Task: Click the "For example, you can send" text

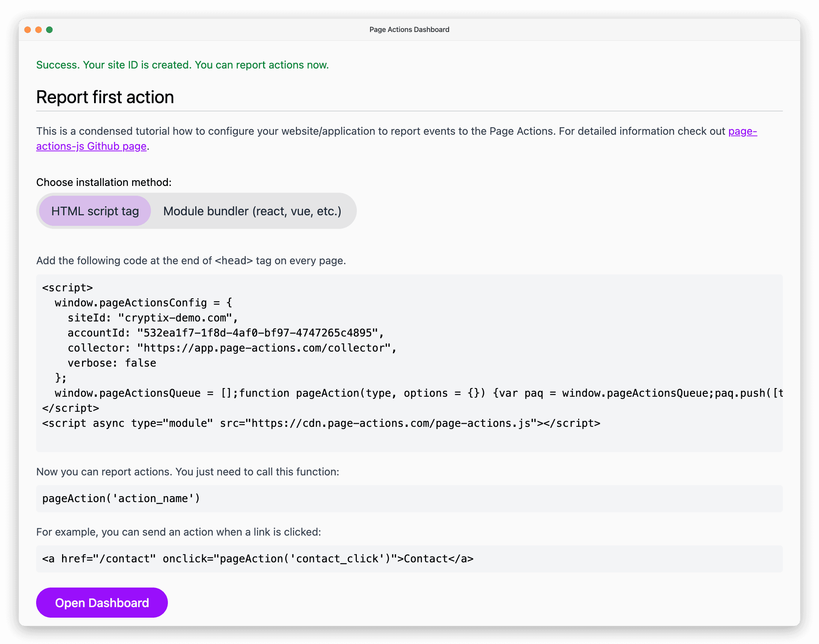Action: [179, 532]
